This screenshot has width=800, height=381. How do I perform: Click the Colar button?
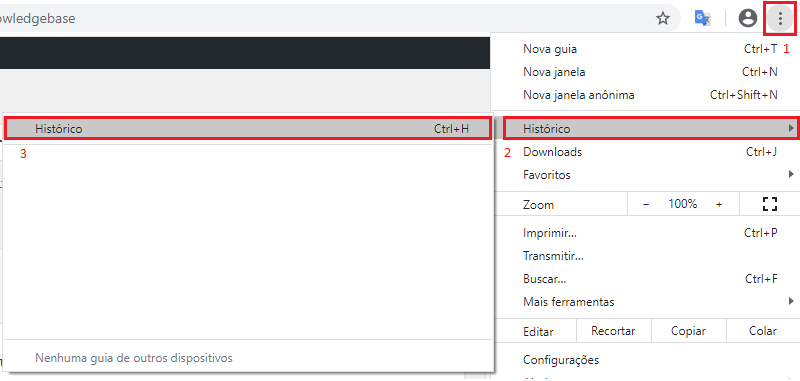pyautogui.click(x=763, y=331)
